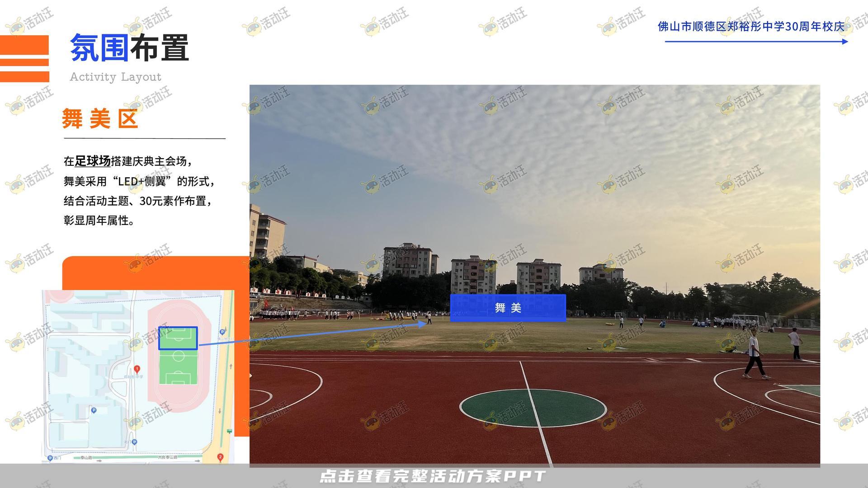Click parking icon beside the east road
This screenshot has width=868, height=488.
click(222, 332)
